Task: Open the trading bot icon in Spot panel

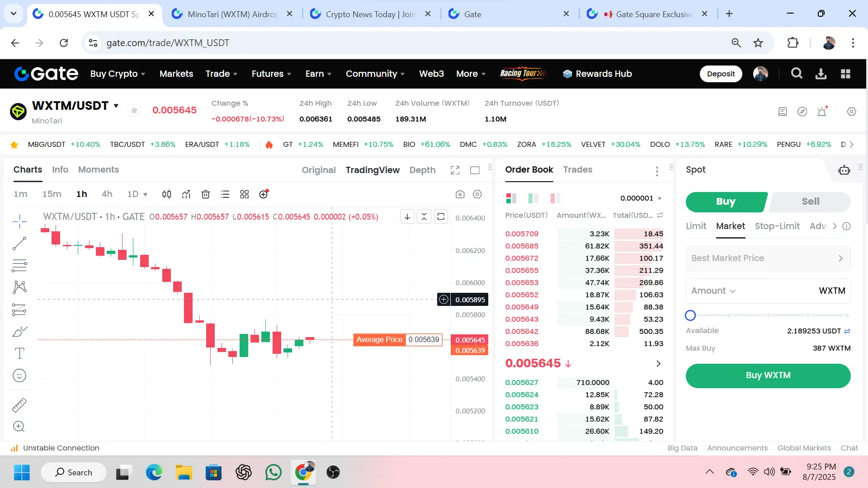Action: click(x=844, y=170)
